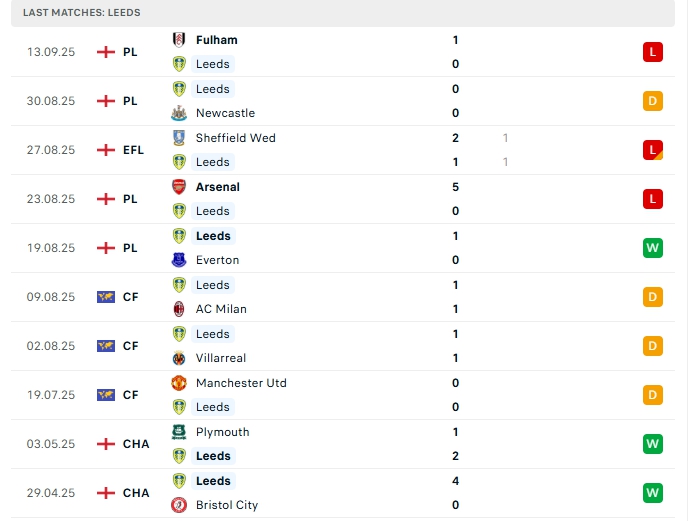Screen dimensions: 688x521
Task: Open the Arsenal team link
Action: tap(217, 187)
